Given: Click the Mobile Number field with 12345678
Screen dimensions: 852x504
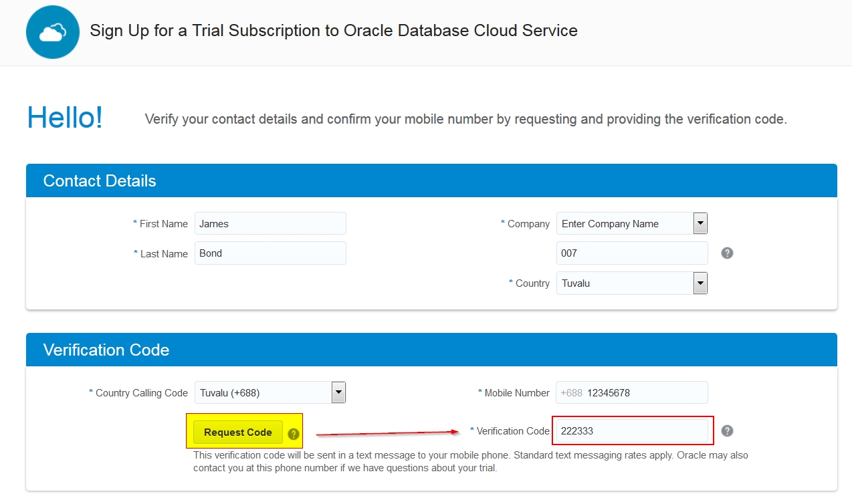Looking at the screenshot, I should pyautogui.click(x=632, y=392).
